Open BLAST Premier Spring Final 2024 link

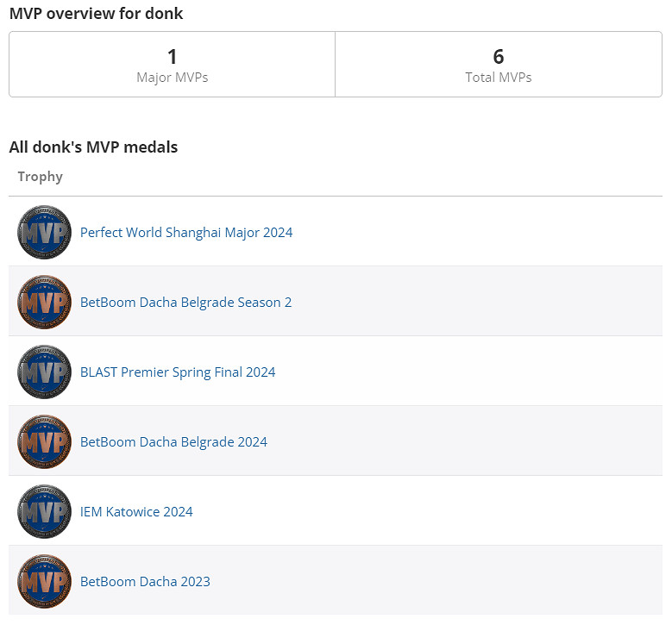[178, 372]
